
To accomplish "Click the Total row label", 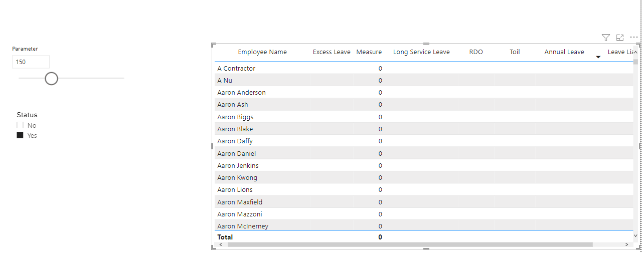I will click(225, 237).
